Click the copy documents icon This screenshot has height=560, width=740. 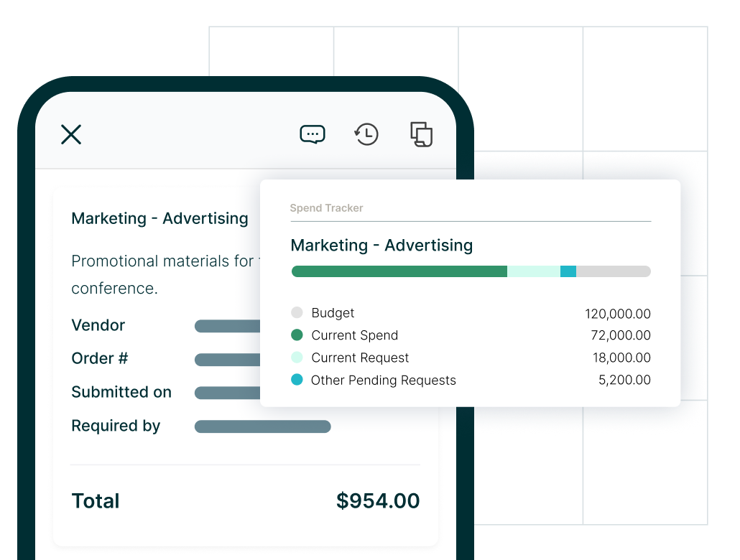[422, 134]
